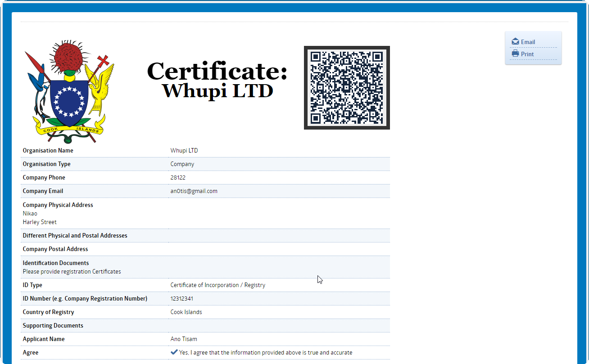Click the QR code for the certificate
This screenshot has height=364, width=589.
347,87
